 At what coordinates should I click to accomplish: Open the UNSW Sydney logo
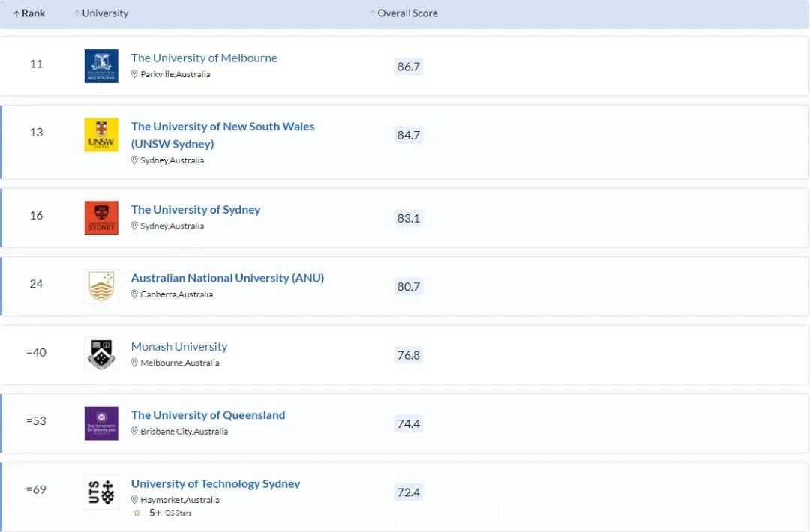[101, 135]
